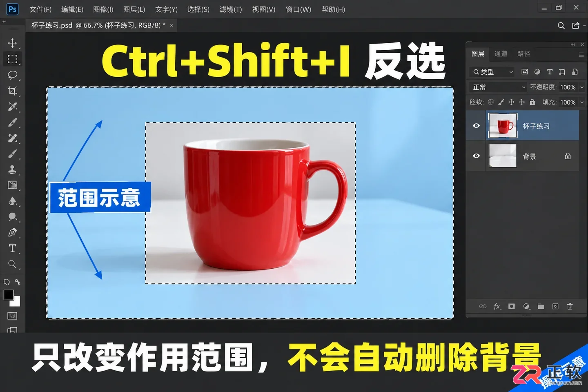Add a layer mask

coord(511,306)
